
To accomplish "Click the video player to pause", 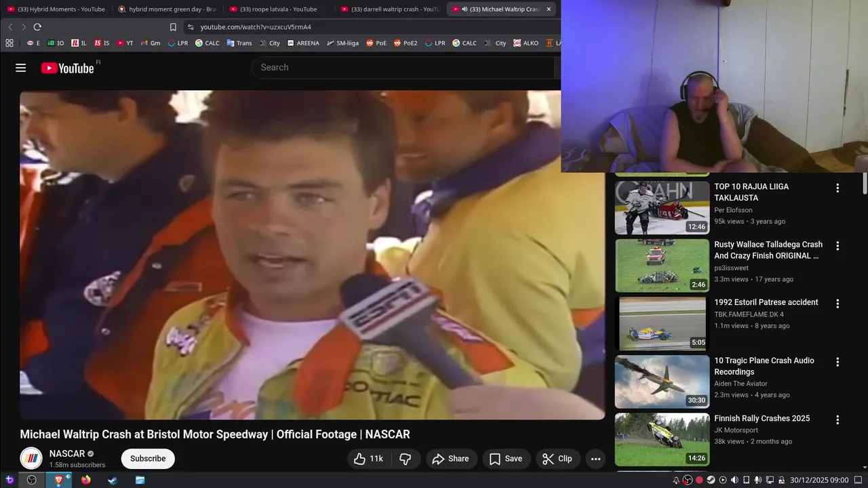I will (x=312, y=255).
